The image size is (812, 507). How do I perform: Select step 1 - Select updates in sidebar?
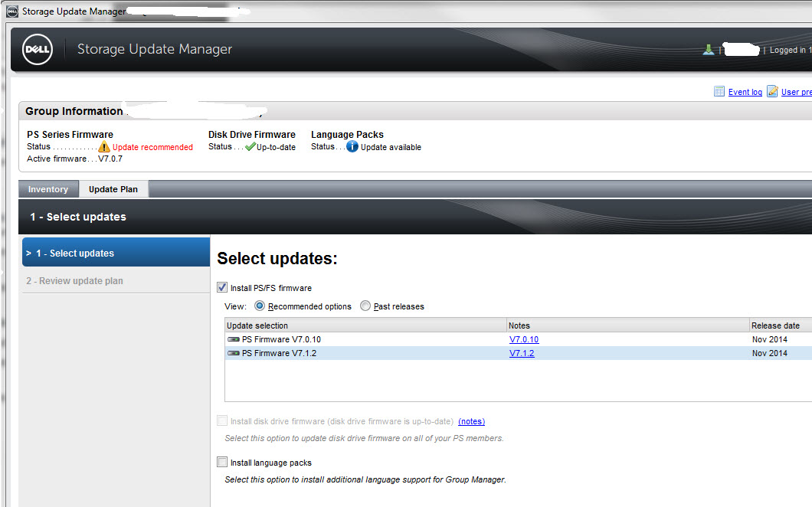pos(116,253)
